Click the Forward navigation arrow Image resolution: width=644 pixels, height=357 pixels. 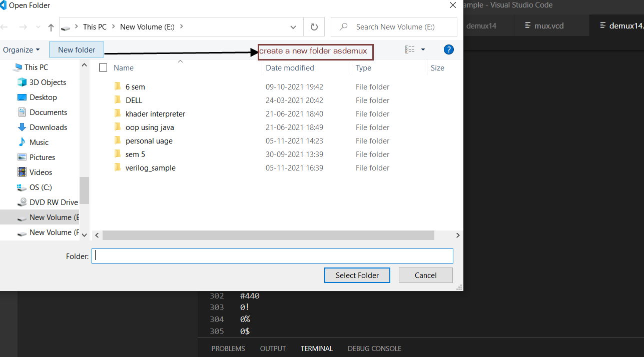[23, 27]
